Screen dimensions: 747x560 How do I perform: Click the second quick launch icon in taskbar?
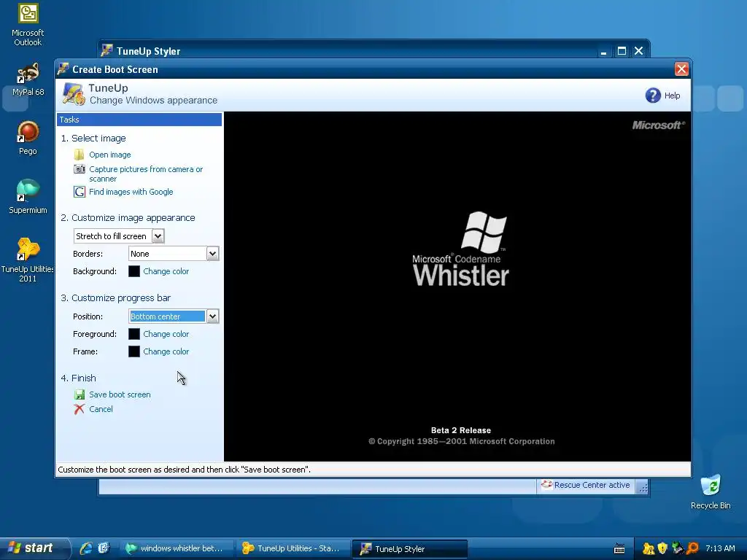tap(104, 548)
